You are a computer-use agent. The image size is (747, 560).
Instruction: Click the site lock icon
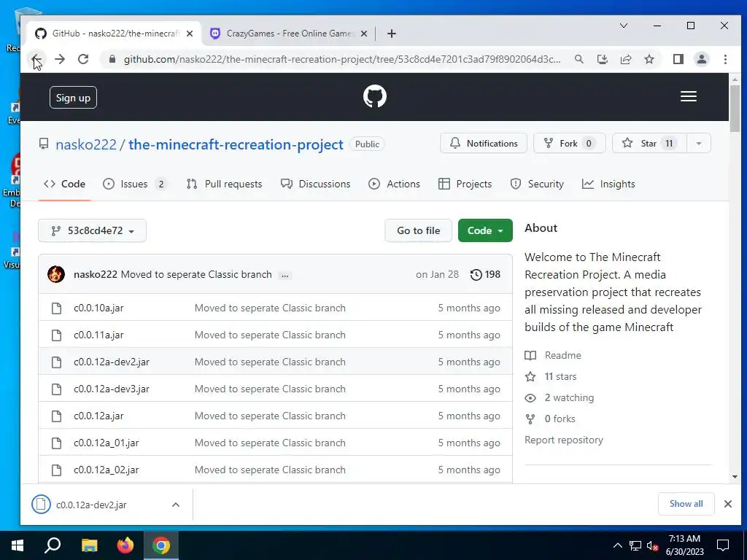pos(112,59)
